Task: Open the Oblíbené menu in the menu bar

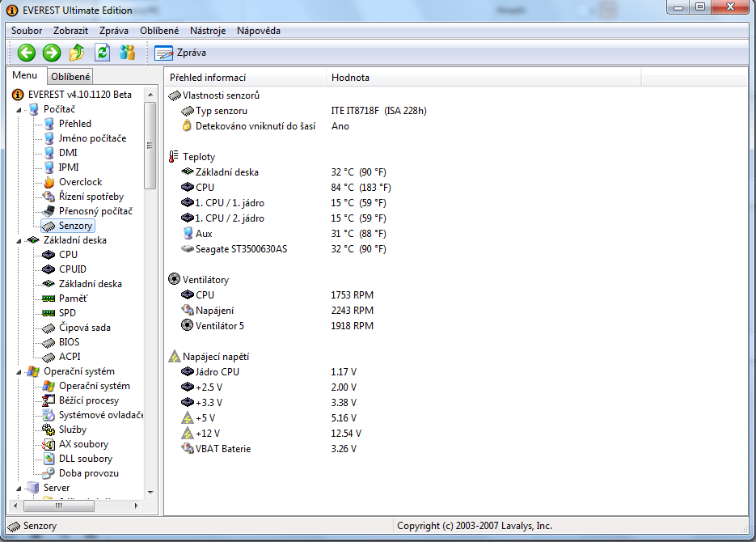Action: (x=159, y=31)
